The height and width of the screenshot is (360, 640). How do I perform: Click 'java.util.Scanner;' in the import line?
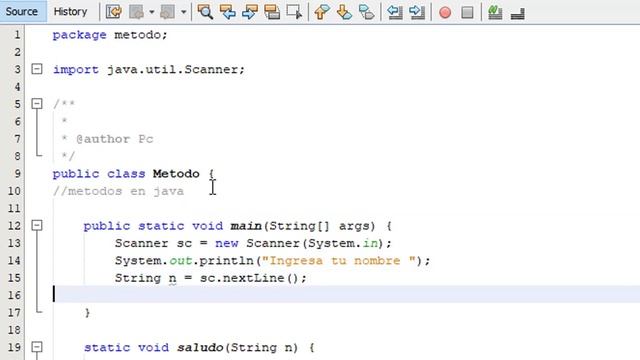(x=176, y=69)
